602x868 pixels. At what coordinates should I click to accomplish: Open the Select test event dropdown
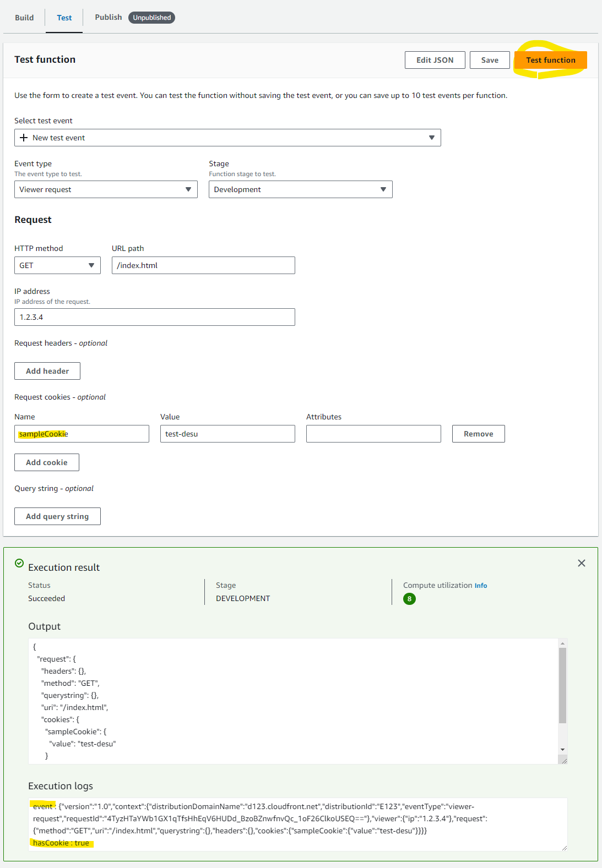point(227,138)
